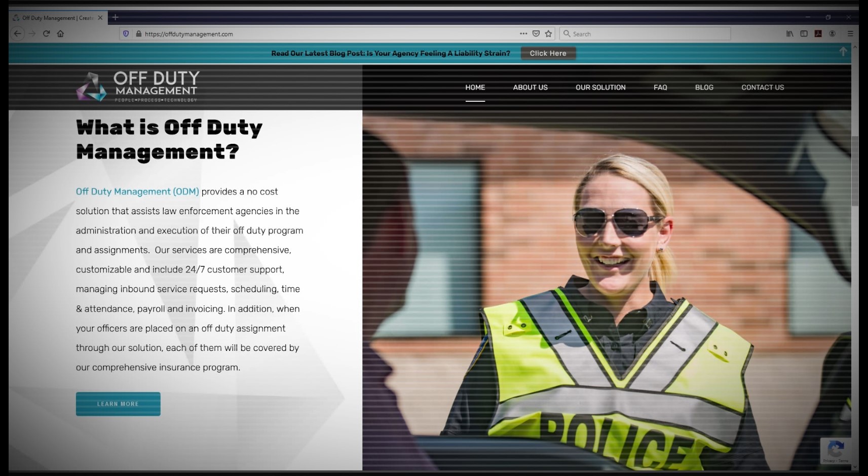Screen dimensions: 868x476
Task: Open the Firefox account icon
Action: 832,34
